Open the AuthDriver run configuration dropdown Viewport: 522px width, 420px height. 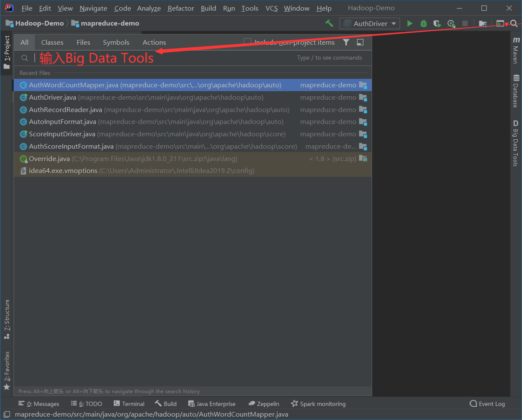(x=393, y=23)
